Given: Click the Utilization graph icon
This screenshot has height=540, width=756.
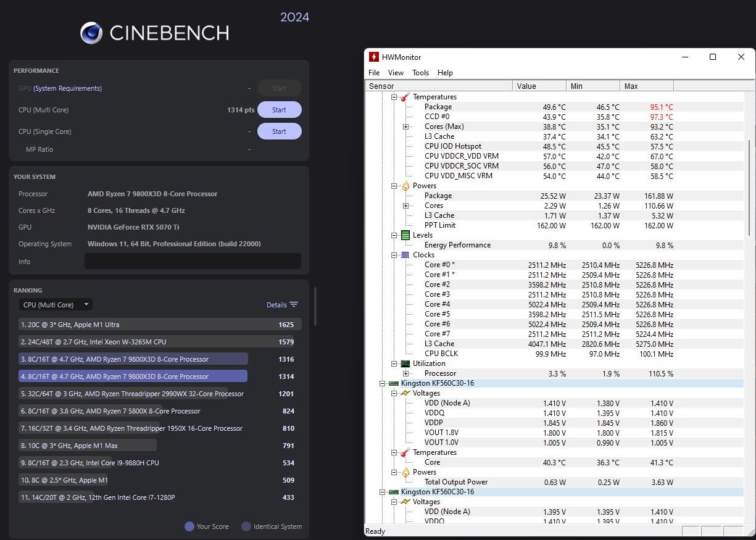Looking at the screenshot, I should (x=405, y=363).
